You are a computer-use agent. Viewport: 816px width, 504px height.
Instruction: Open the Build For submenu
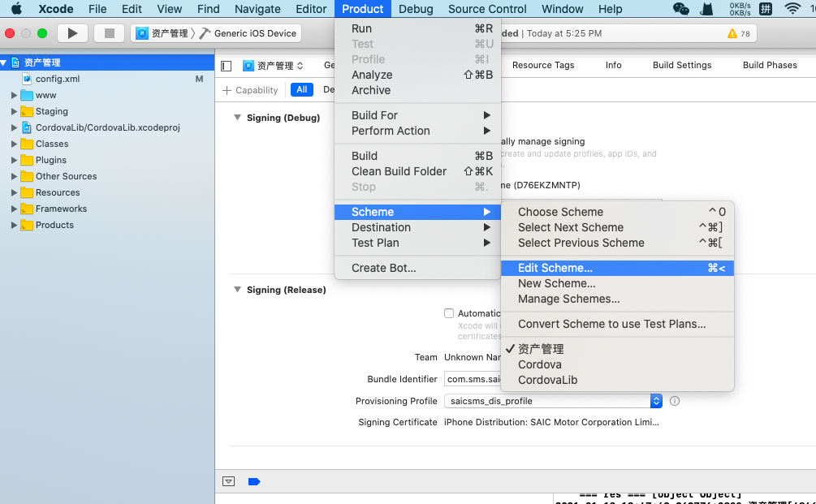click(x=417, y=115)
